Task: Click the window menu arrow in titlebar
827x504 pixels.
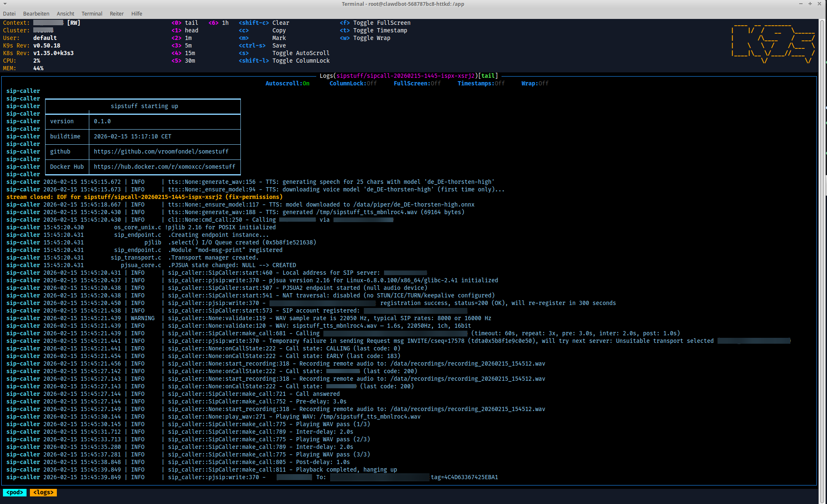Action: pyautogui.click(x=5, y=4)
